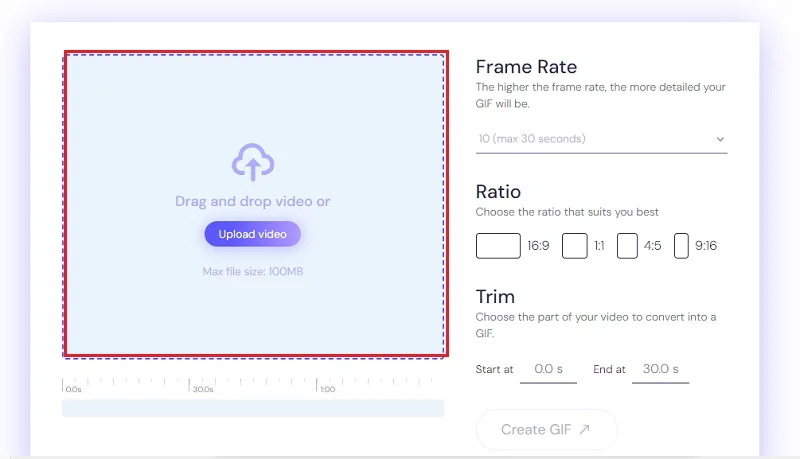
Task: Click the 0.0s timeline marker
Action: coord(73,389)
